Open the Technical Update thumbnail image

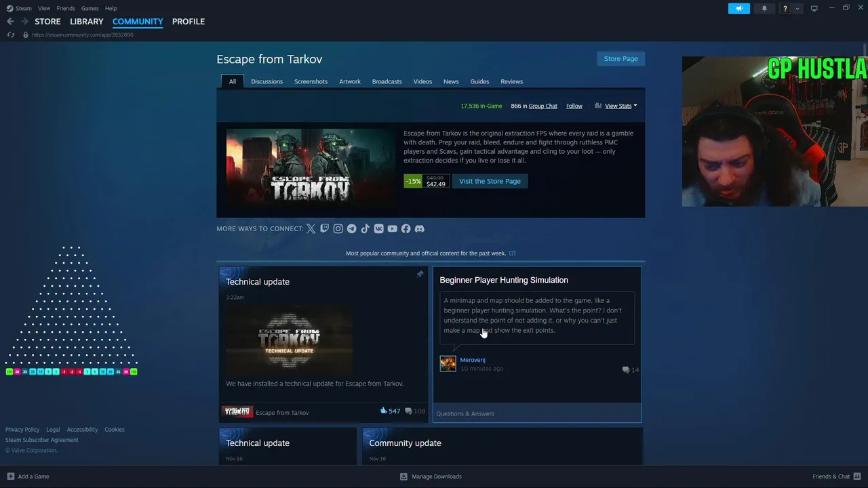coord(290,340)
